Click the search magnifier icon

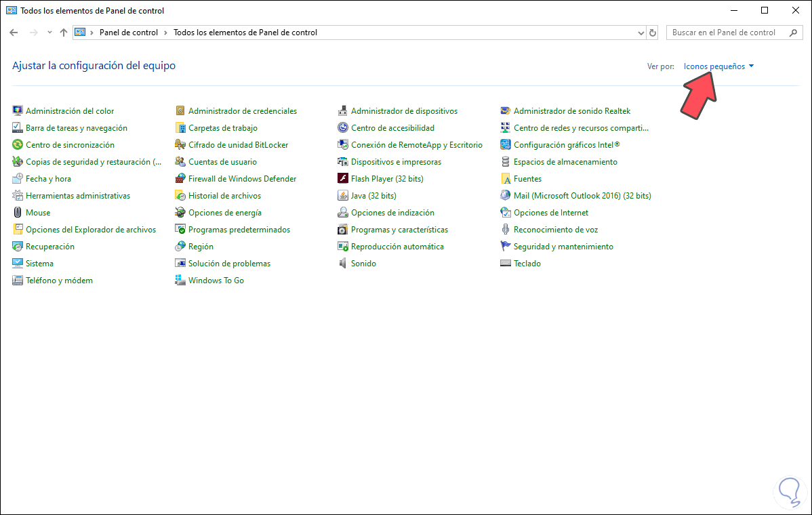tap(793, 33)
